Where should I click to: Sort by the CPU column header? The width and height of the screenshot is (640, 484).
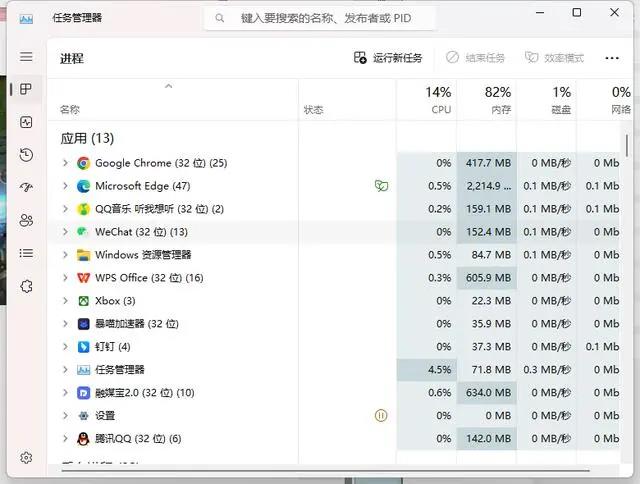tap(427, 100)
